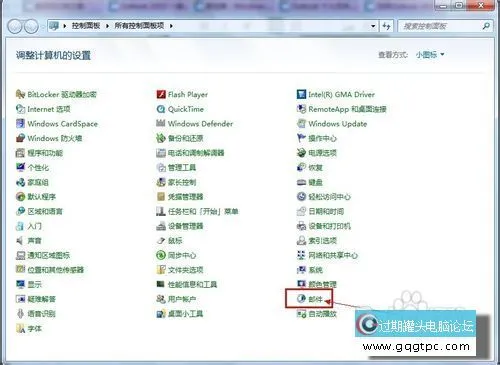Open QuickTime settings

(x=180, y=109)
